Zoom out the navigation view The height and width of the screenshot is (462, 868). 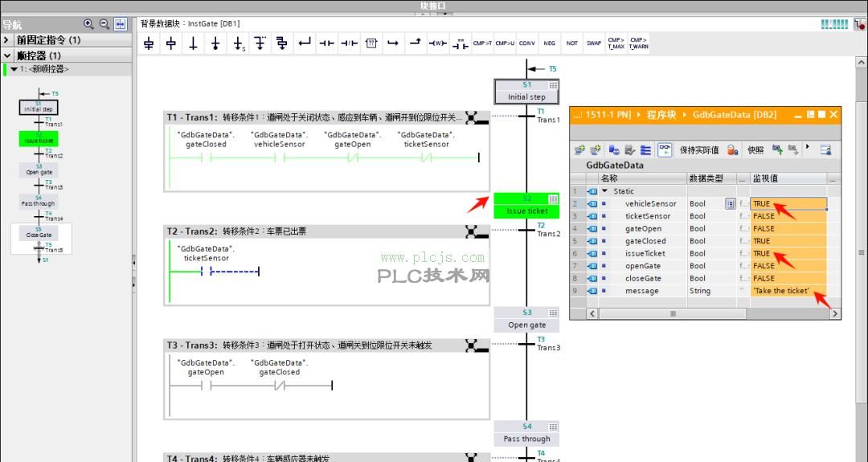point(104,24)
